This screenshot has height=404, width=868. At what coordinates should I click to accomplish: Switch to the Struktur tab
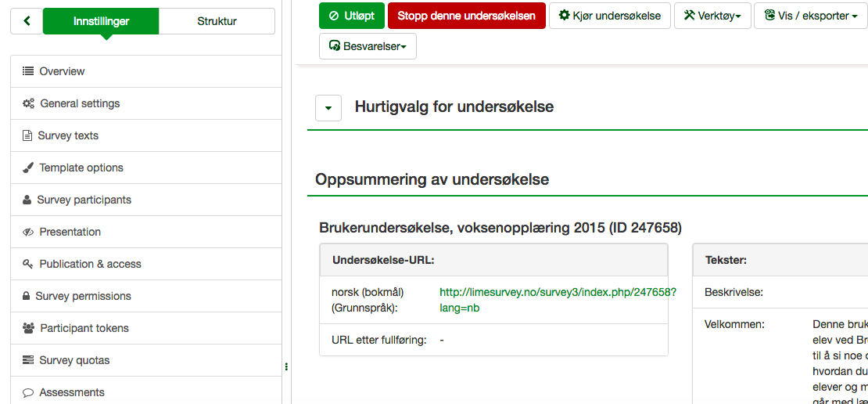[217, 21]
